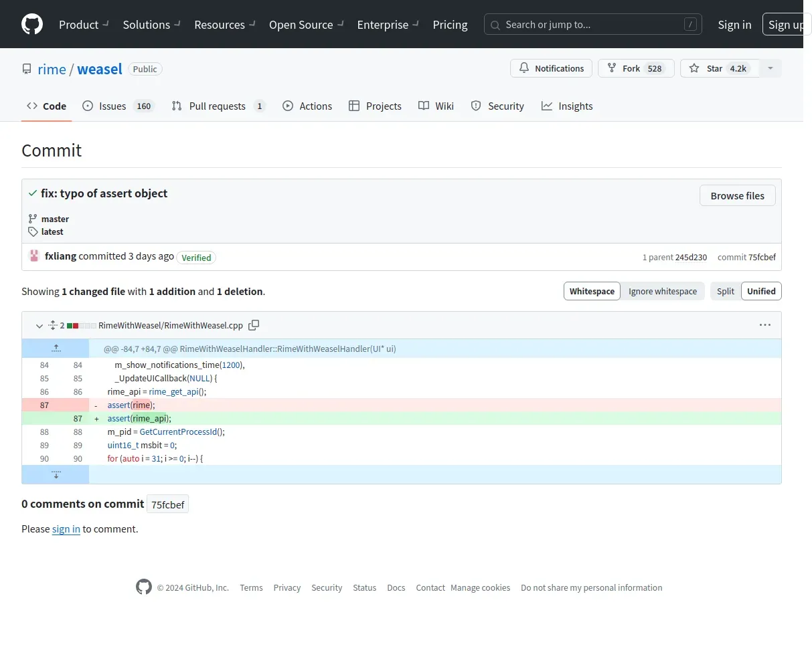
Task: Expand the Product navigation menu
Action: [84, 25]
